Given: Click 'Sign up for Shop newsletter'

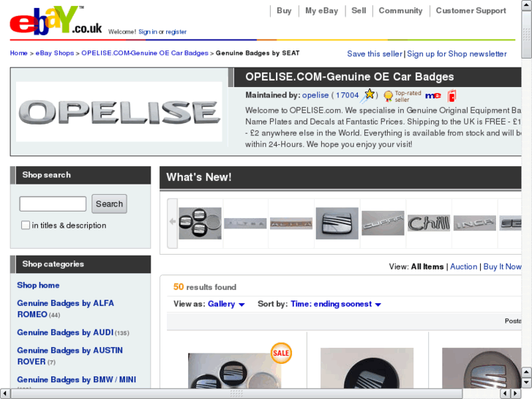Looking at the screenshot, I should (x=457, y=53).
